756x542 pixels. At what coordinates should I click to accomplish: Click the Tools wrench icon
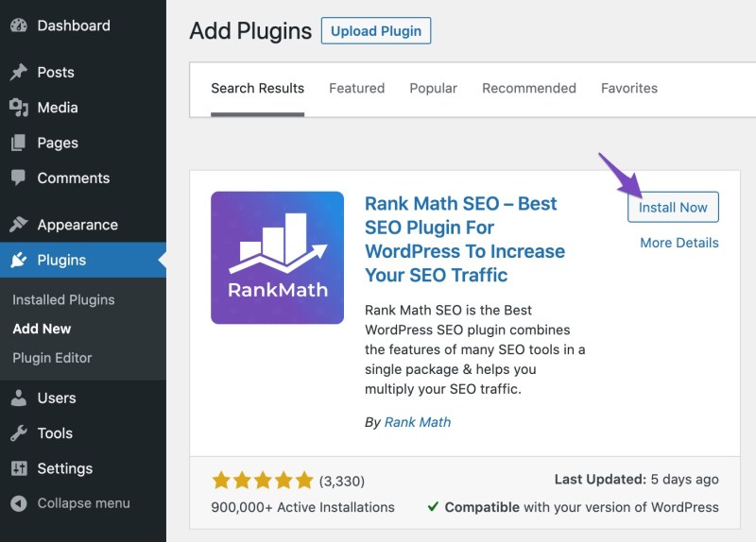pos(18,433)
